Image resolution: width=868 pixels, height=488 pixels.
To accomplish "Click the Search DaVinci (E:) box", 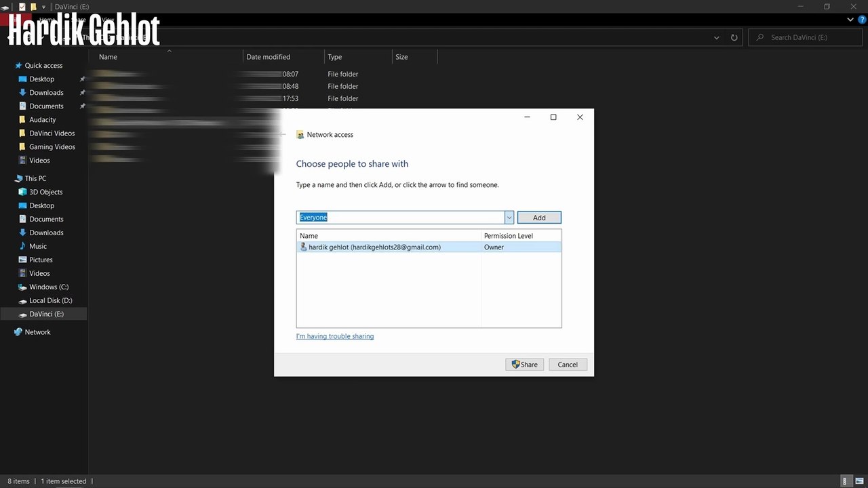I will (806, 37).
